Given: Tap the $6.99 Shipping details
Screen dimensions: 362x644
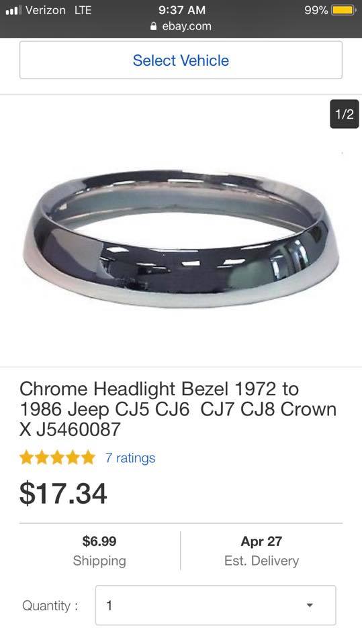Looking at the screenshot, I should (x=99, y=550).
